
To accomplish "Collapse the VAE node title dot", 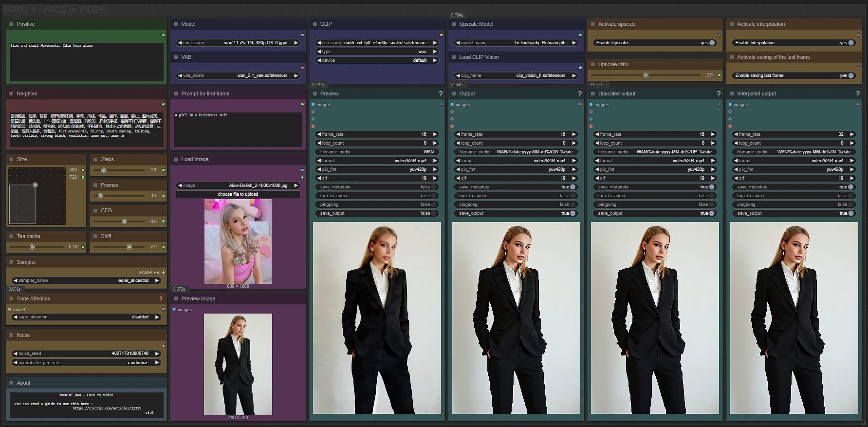I will (x=176, y=57).
